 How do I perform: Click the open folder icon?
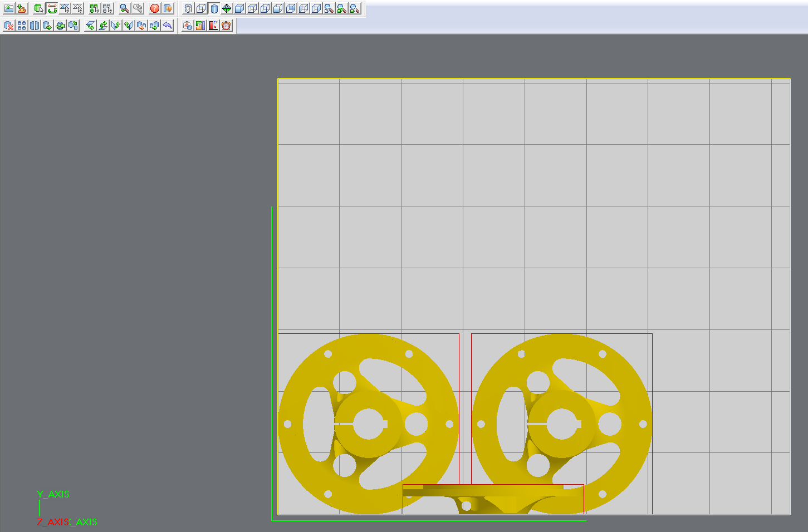pos(9,8)
